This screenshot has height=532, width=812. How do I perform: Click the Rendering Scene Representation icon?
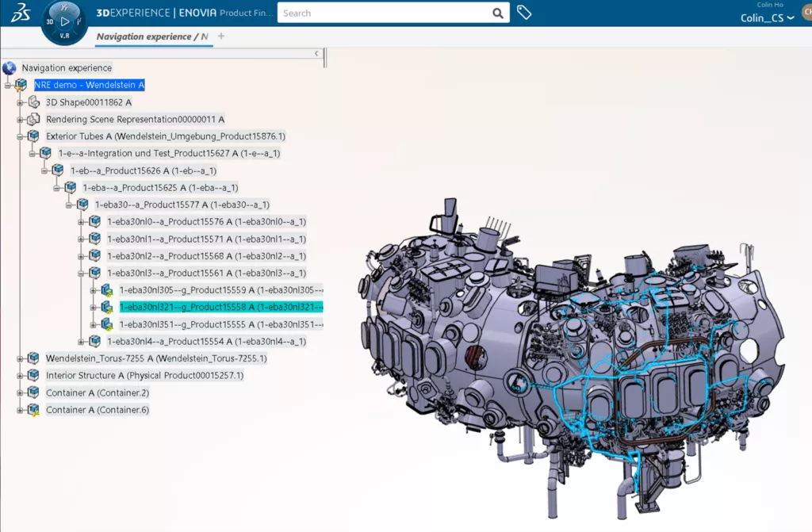[x=33, y=119]
